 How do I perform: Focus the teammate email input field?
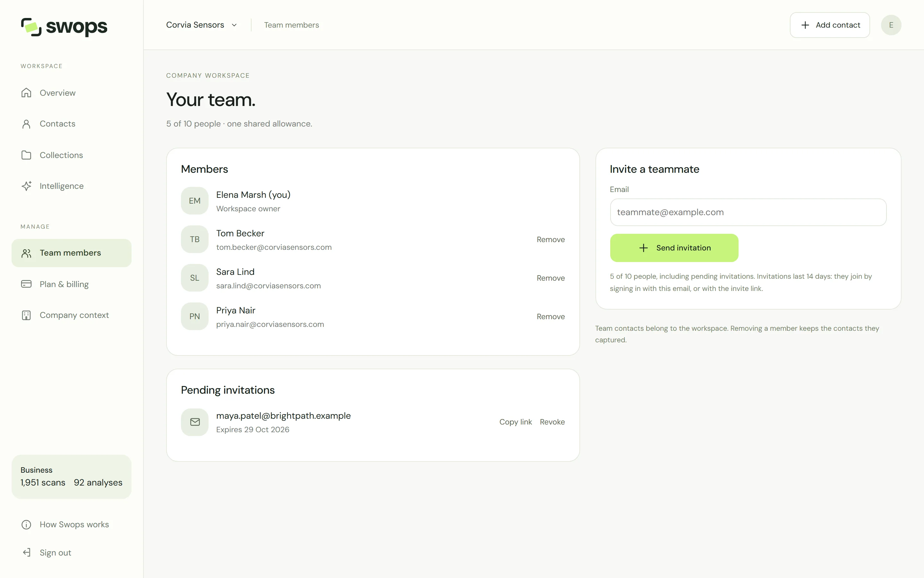point(748,213)
